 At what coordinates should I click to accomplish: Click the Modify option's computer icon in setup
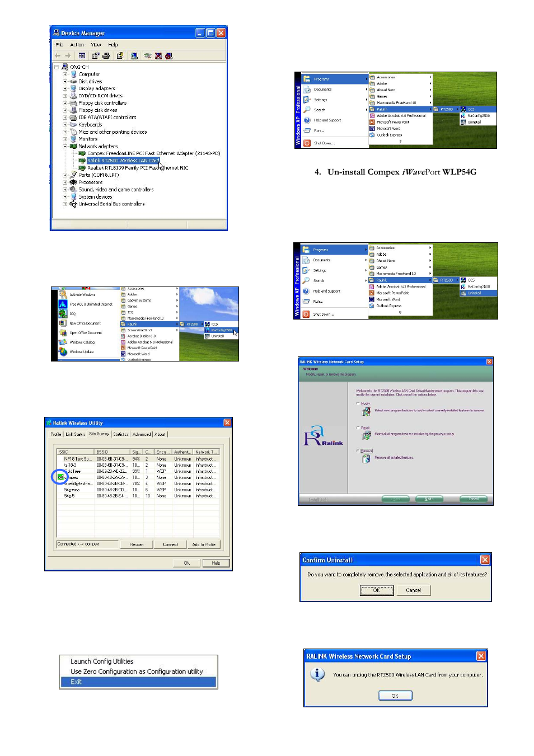click(x=366, y=412)
